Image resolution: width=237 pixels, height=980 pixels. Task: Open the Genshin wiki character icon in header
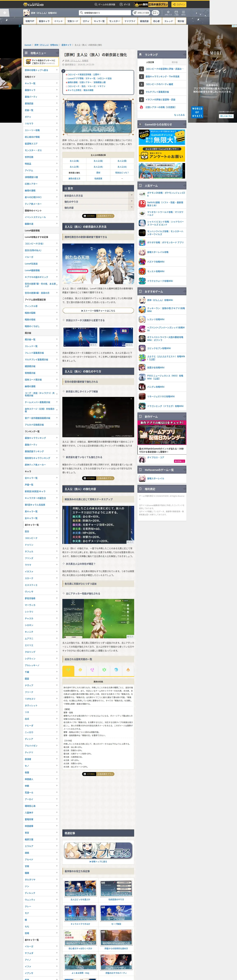pos(26,13)
